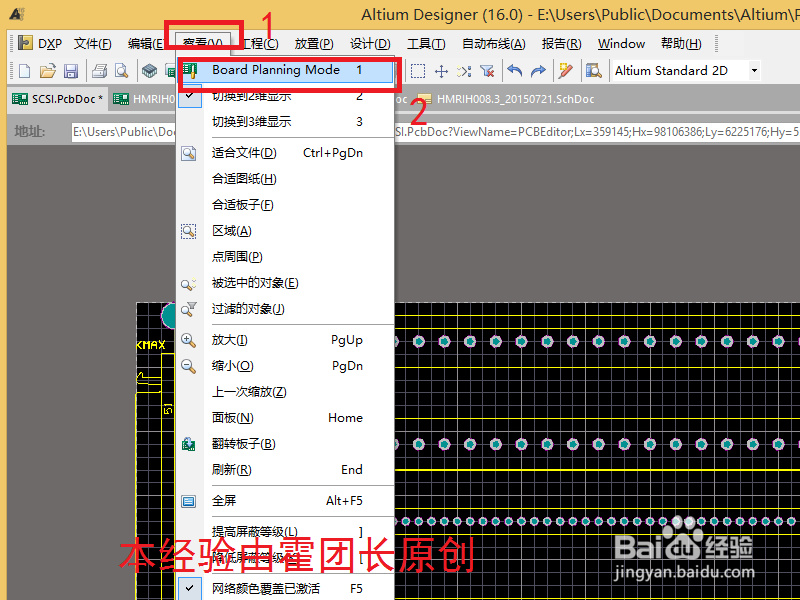Open the 帮助(H) menu
800x600 pixels.
pos(681,43)
